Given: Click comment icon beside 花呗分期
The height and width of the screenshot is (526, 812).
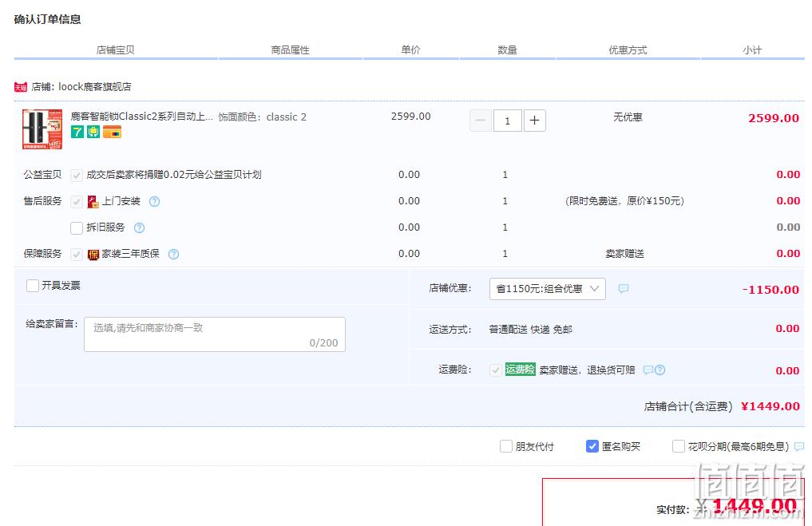Looking at the screenshot, I should [799, 446].
